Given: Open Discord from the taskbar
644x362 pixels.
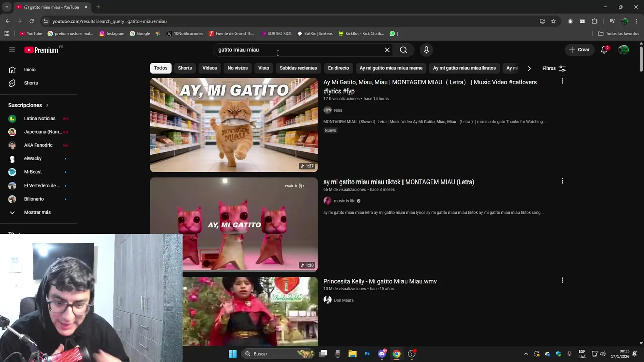Looking at the screenshot, I should tap(382, 354).
